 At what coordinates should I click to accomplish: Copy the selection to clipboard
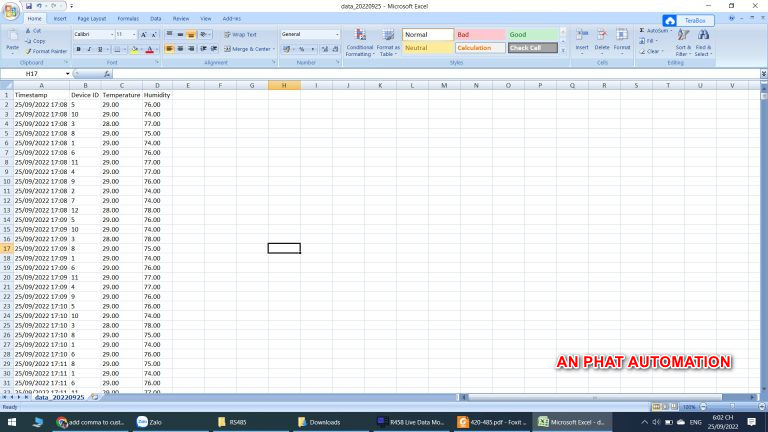(35, 41)
